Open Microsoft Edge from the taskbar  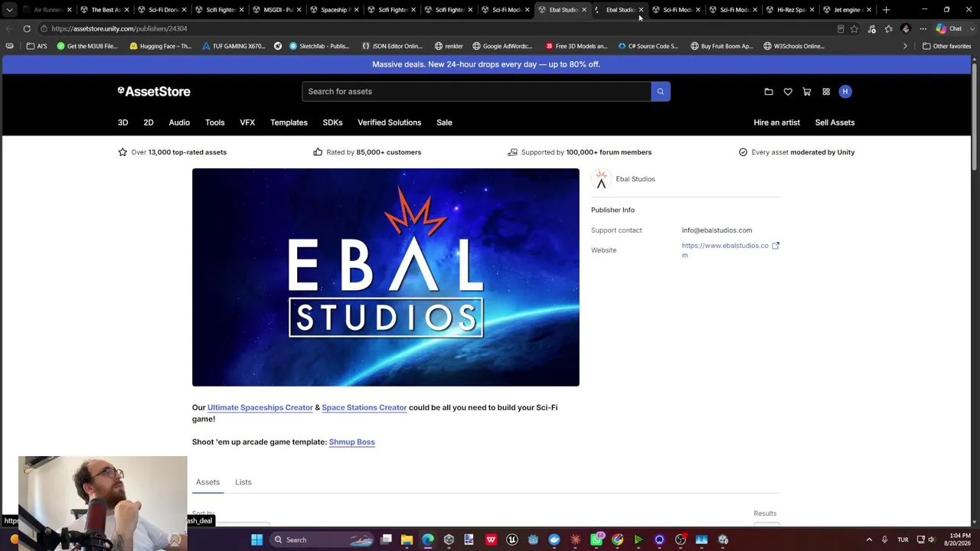(427, 540)
